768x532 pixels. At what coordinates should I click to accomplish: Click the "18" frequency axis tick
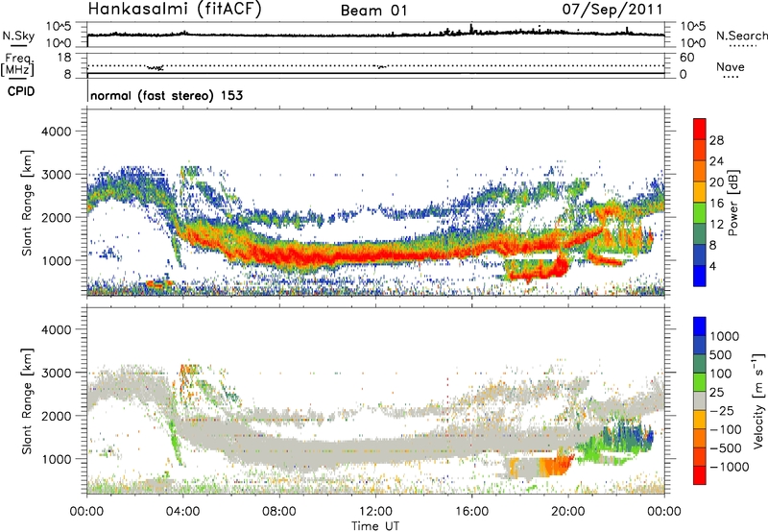pyautogui.click(x=64, y=58)
